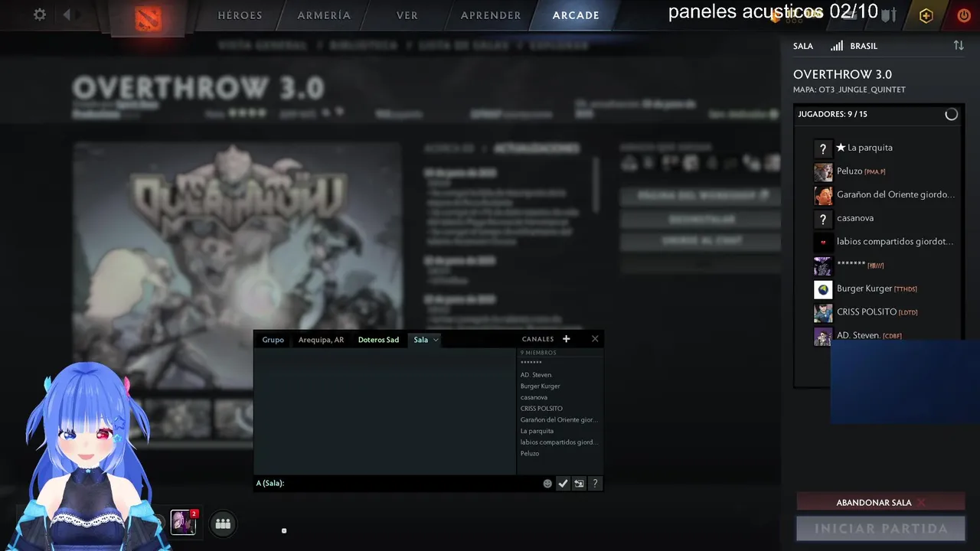Click the shield and sword icon
The width and height of the screenshot is (980, 551).
pos(888,15)
